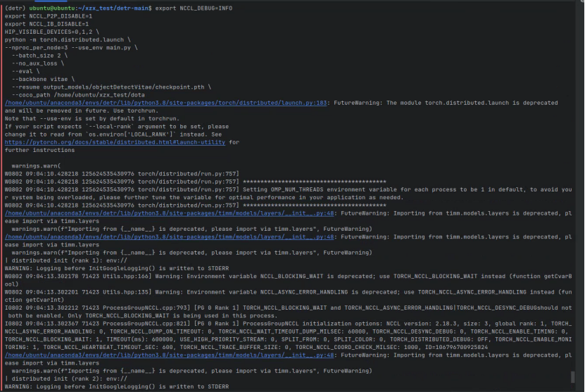The height and width of the screenshot is (392, 585).
Task: Open the pytorch.org launch-utility docs link
Action: coord(115,142)
